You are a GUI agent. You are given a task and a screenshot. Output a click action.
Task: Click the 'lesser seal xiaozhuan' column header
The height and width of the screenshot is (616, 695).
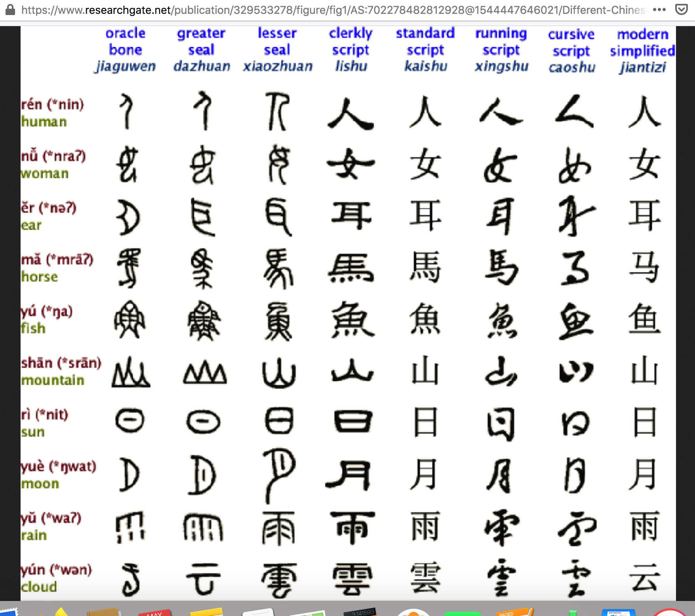click(277, 50)
